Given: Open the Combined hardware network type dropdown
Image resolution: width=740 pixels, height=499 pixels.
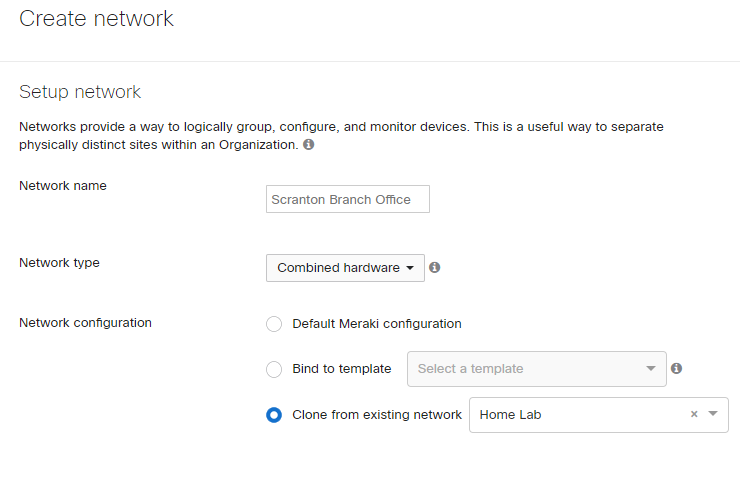Looking at the screenshot, I should pos(345,268).
